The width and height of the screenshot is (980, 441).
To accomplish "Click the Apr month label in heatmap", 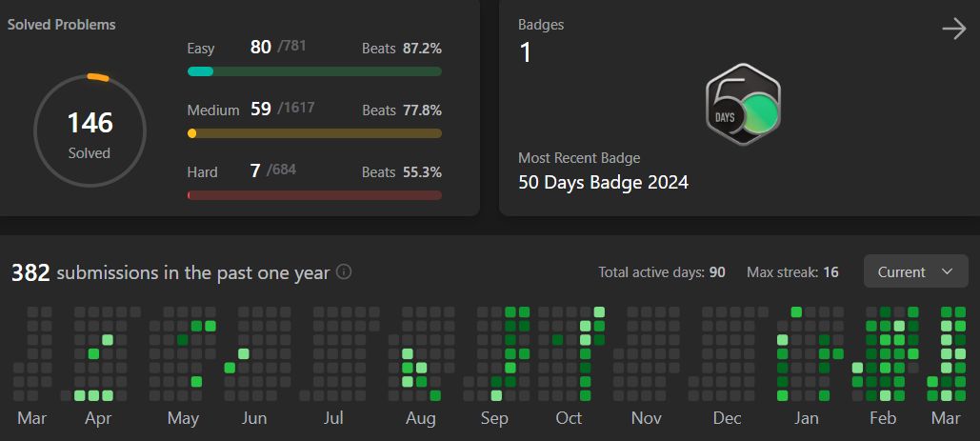I will [99, 418].
